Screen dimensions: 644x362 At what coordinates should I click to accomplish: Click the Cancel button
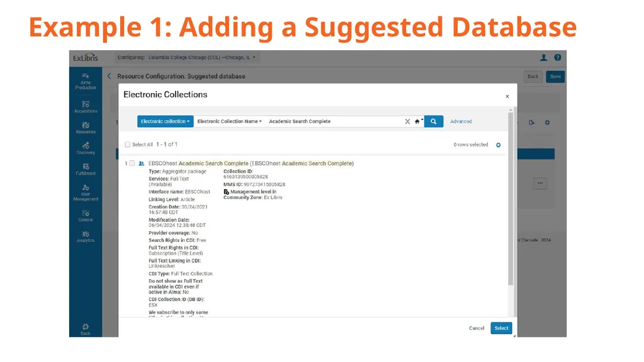477,328
